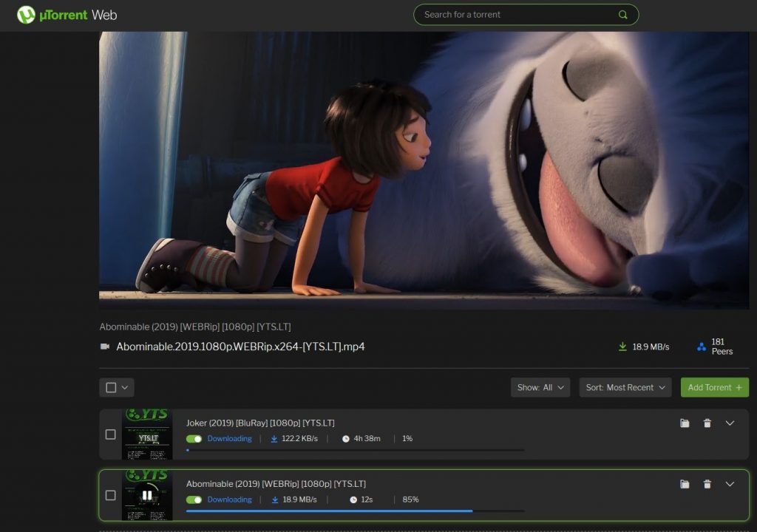Viewport: 757px width, 532px height.
Task: Click the plus icon on Add Torrent
Action: (739, 387)
